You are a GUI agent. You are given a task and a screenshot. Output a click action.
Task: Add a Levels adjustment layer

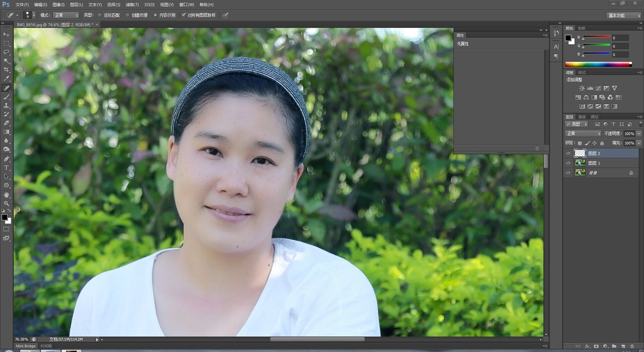[x=590, y=88]
